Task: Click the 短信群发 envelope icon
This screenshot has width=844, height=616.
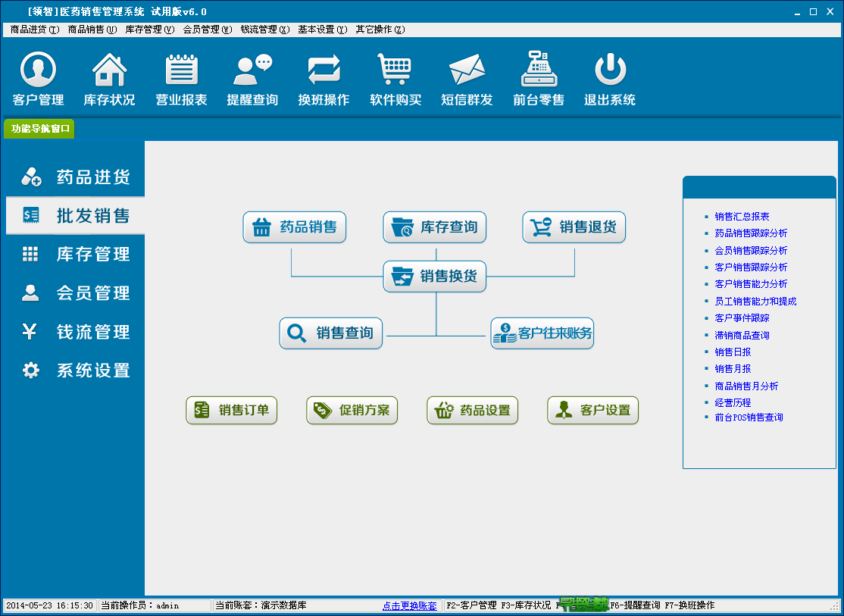Action: pos(467,70)
